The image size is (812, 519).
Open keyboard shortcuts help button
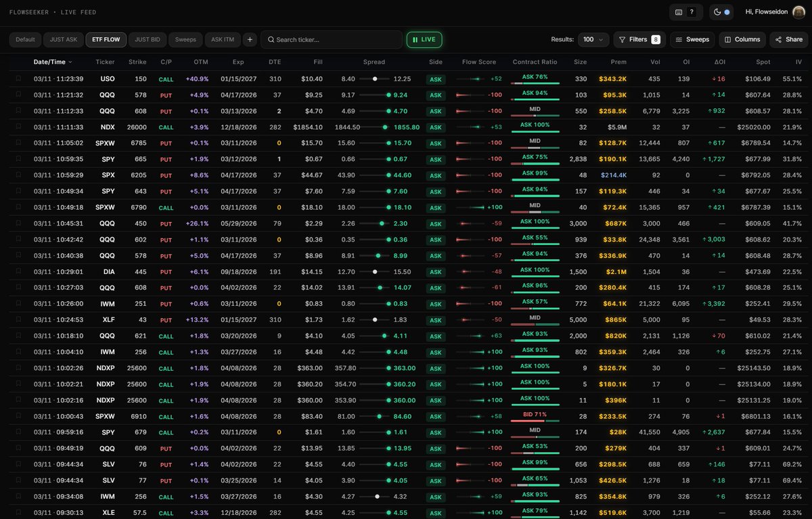pyautogui.click(x=685, y=12)
